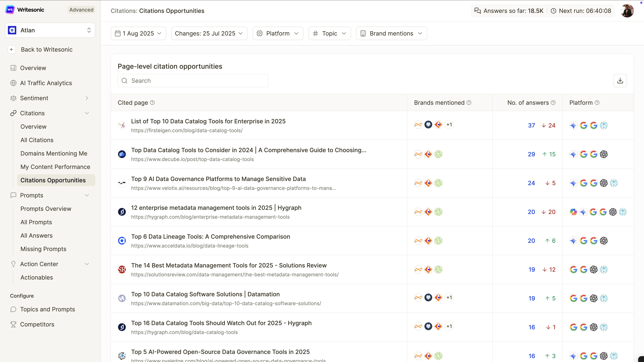Open Competitors configuration page

tap(37, 324)
